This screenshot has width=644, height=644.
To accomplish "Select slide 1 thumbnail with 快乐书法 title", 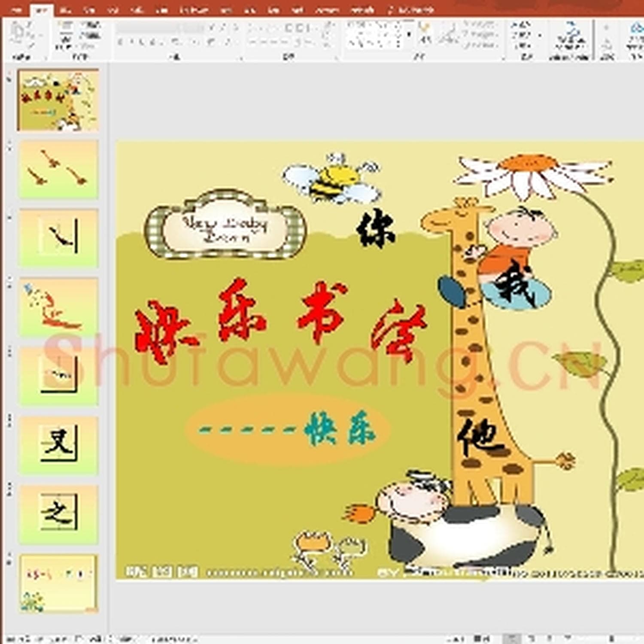I will click(x=58, y=100).
